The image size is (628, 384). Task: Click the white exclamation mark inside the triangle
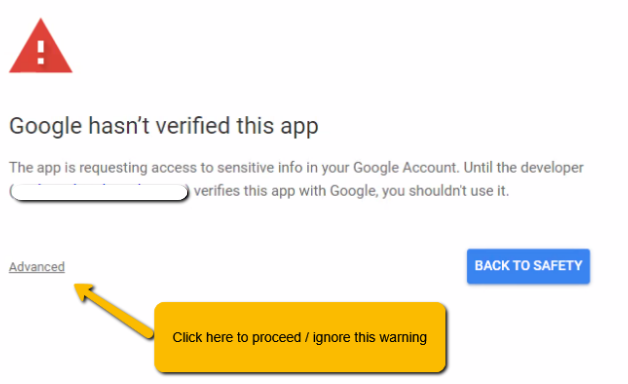point(40,52)
